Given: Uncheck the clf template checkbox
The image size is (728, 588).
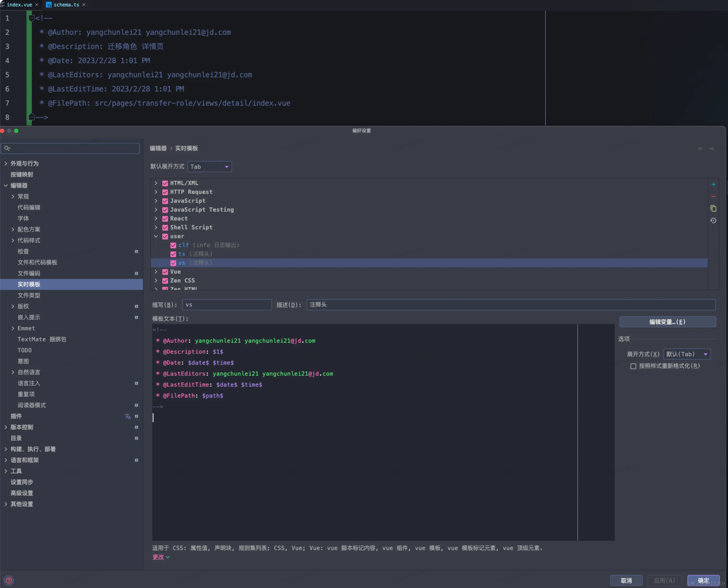Looking at the screenshot, I should point(173,245).
